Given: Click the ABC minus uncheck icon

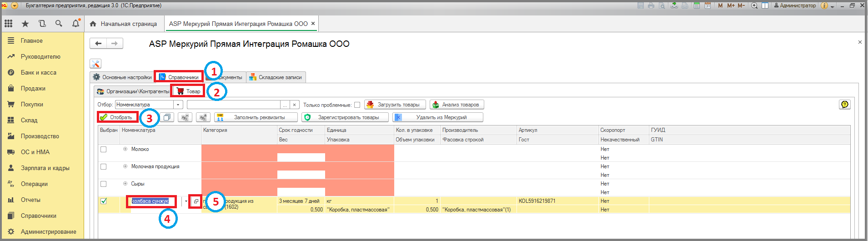Looking at the screenshot, I should tap(185, 117).
